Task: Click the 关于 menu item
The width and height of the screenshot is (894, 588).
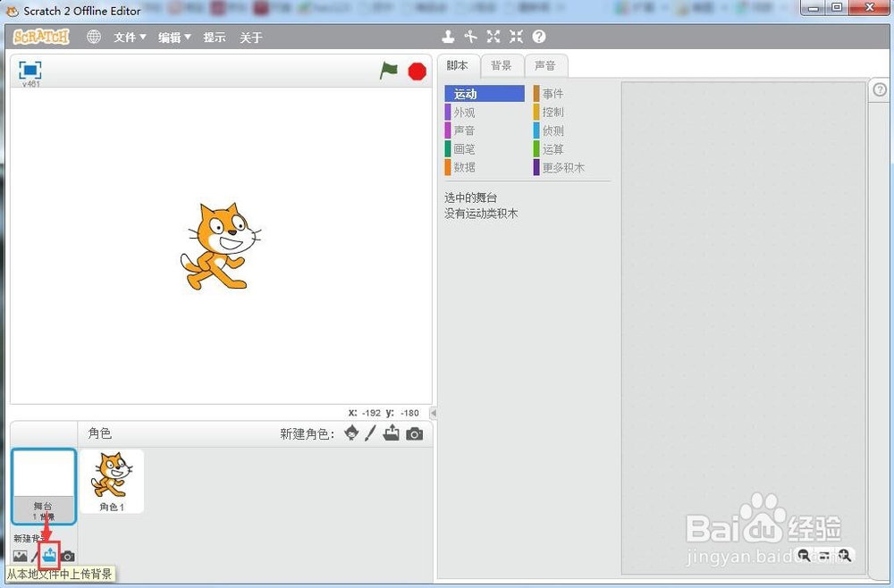Action: [251, 37]
